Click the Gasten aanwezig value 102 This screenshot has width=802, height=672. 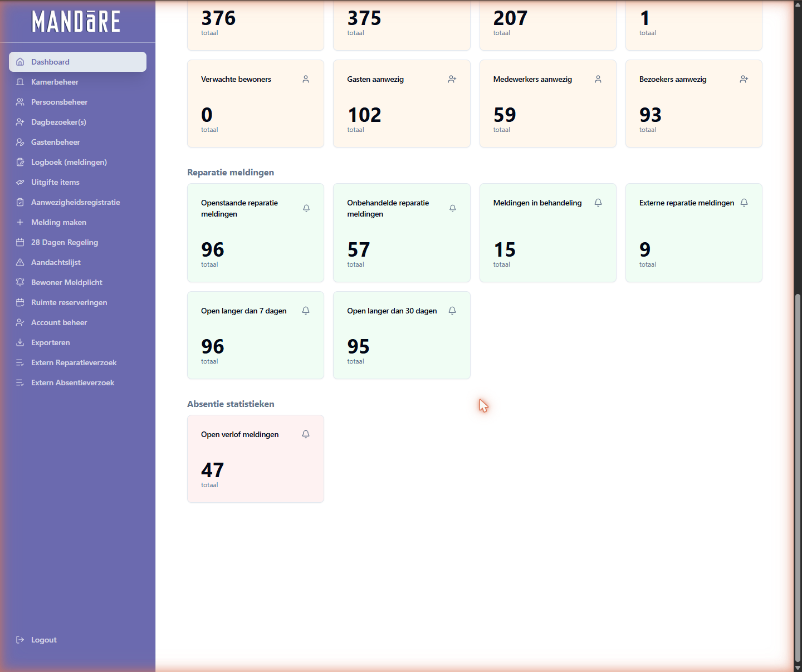tap(365, 115)
